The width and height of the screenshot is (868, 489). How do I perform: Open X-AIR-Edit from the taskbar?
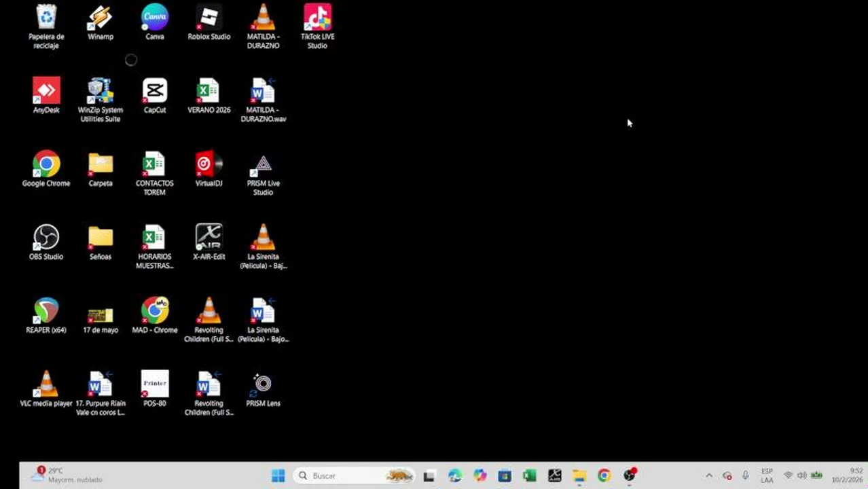[x=555, y=475]
